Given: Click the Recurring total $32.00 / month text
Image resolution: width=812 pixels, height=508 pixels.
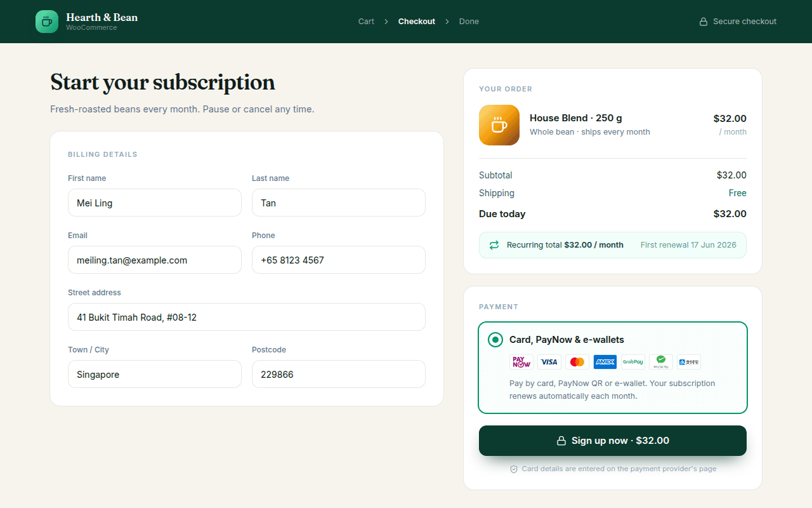Looking at the screenshot, I should click(565, 245).
